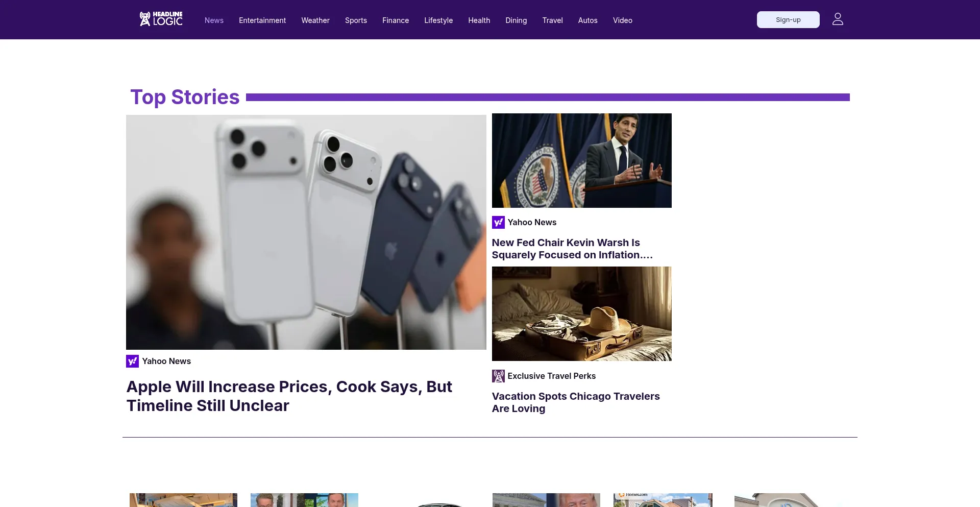
Task: Click the Exclusive Travel Perks source icon
Action: 498,376
